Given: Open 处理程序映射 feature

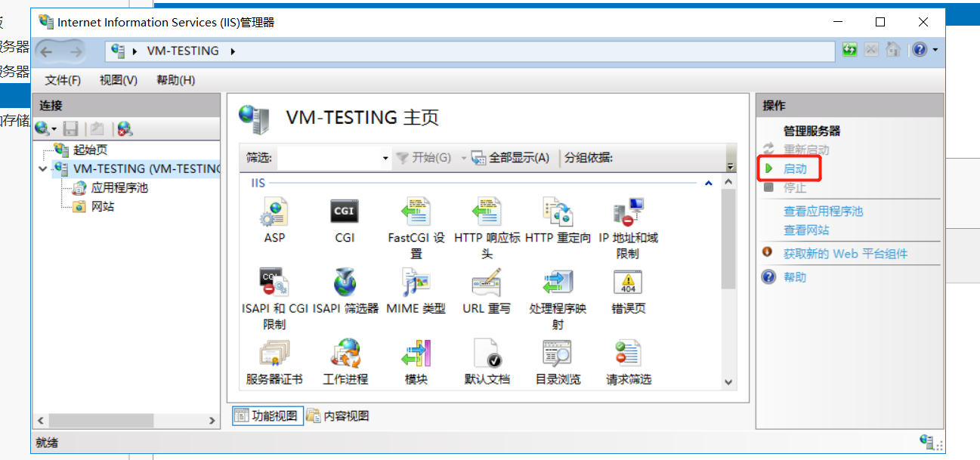Looking at the screenshot, I should pyautogui.click(x=558, y=283).
